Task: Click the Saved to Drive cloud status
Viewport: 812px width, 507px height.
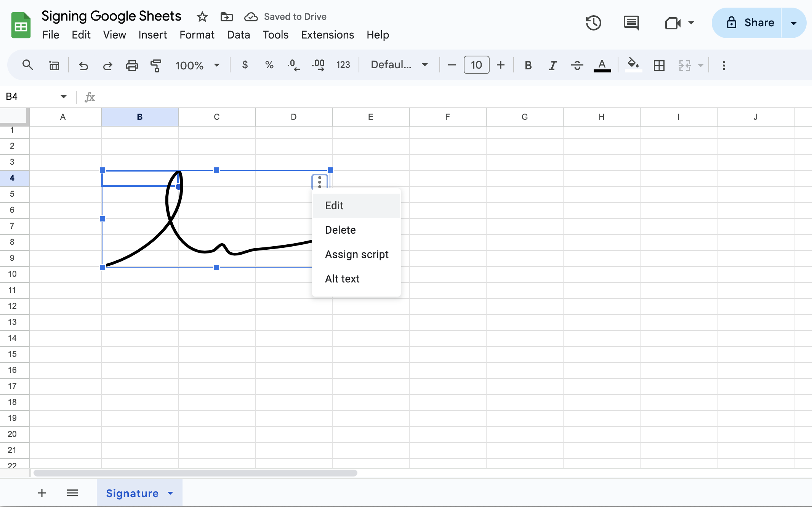Action: coord(285,17)
